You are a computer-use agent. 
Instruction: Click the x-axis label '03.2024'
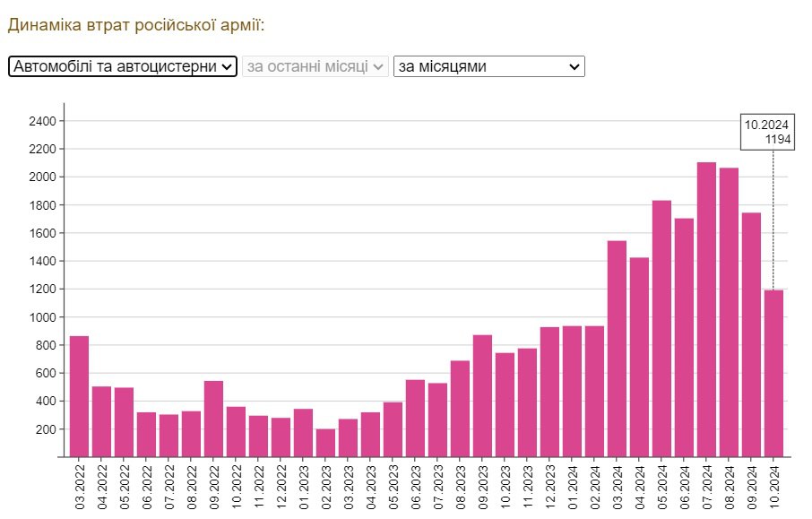618,487
